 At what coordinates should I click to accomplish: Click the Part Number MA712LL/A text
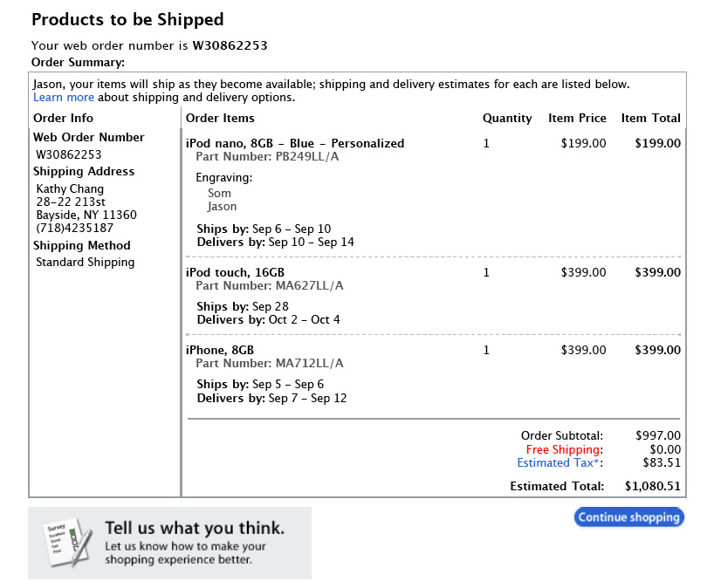tap(270, 363)
